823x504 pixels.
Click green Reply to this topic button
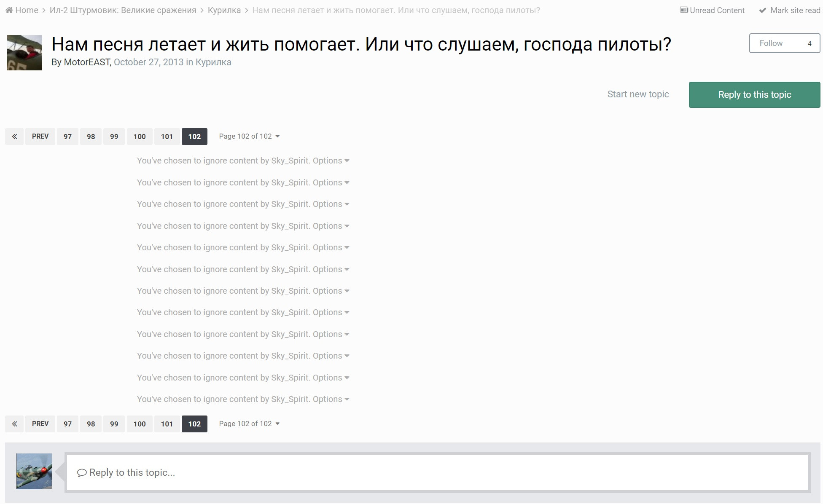754,94
